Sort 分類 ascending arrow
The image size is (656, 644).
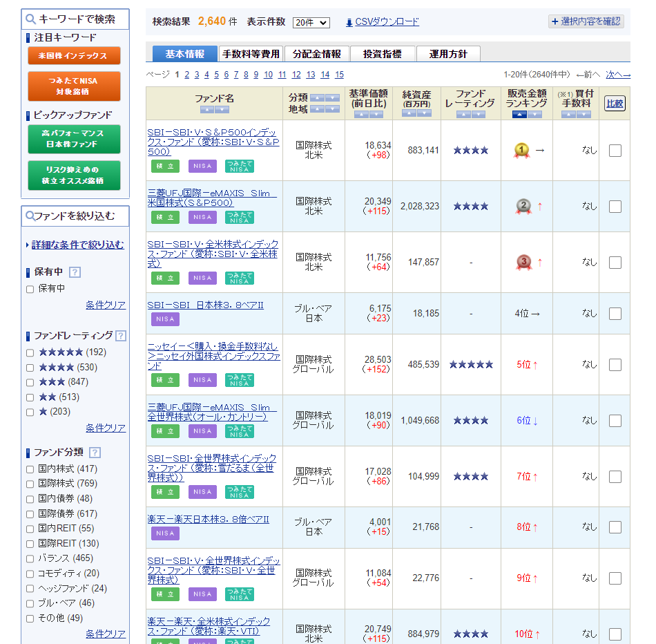click(317, 98)
